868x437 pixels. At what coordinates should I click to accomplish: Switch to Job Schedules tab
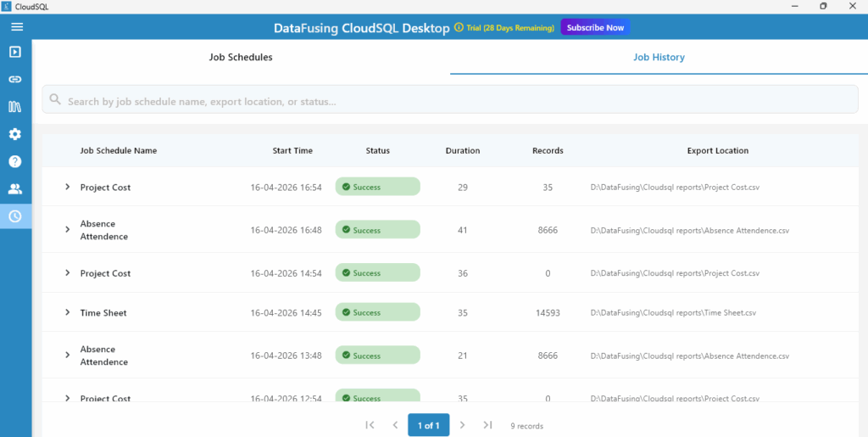pyautogui.click(x=241, y=58)
